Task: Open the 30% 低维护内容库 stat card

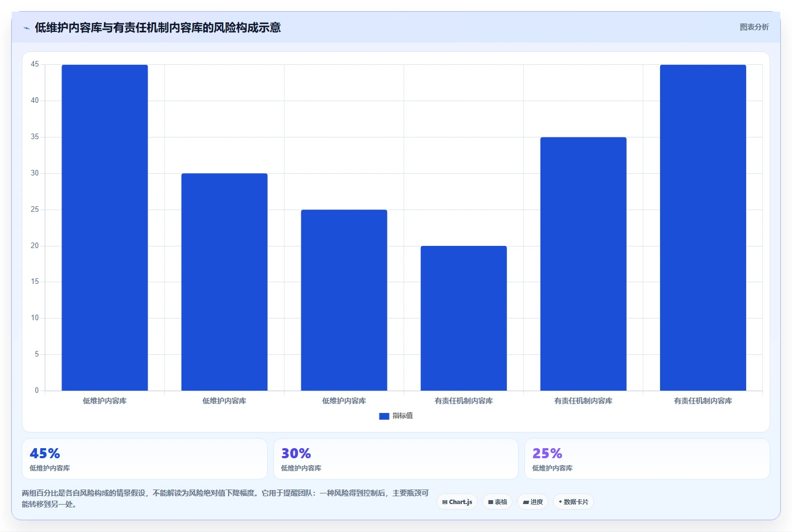Action: 396,459
